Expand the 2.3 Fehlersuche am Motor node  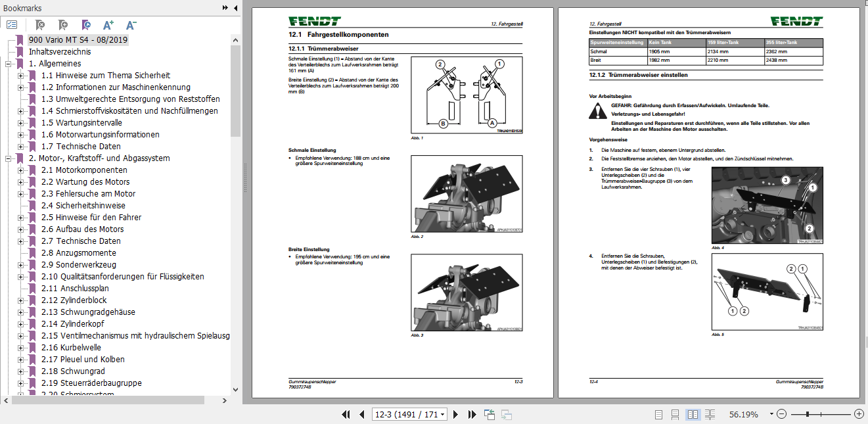20,194
